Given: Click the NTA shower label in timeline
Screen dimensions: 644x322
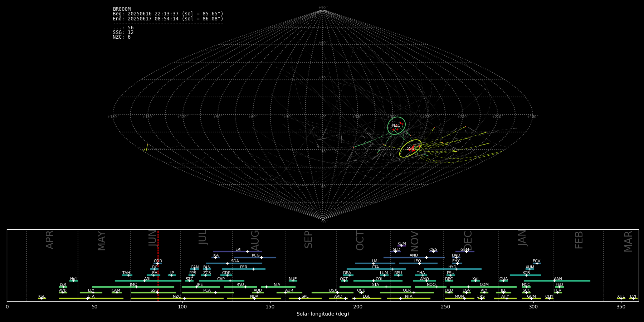Looking at the screenshot, I should [409, 297].
